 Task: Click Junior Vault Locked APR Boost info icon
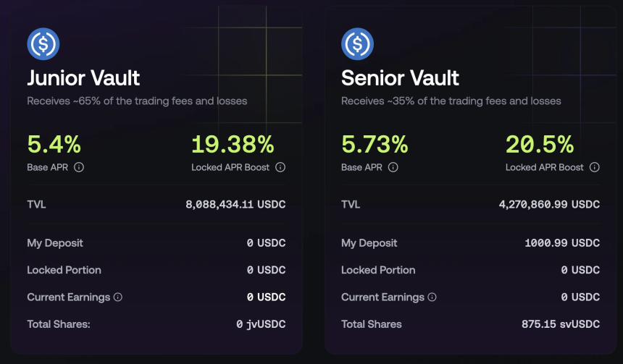coord(280,167)
